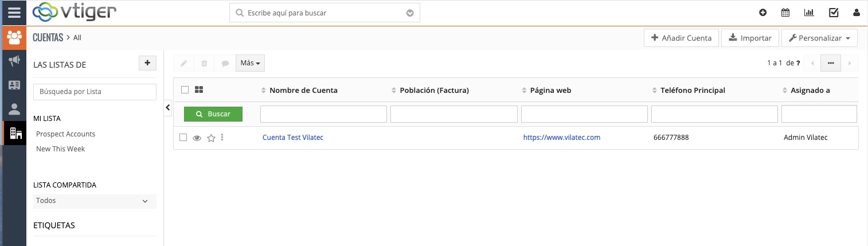Click the Búsqueda por Lista field
The height and width of the screenshot is (246, 868).
tap(95, 92)
